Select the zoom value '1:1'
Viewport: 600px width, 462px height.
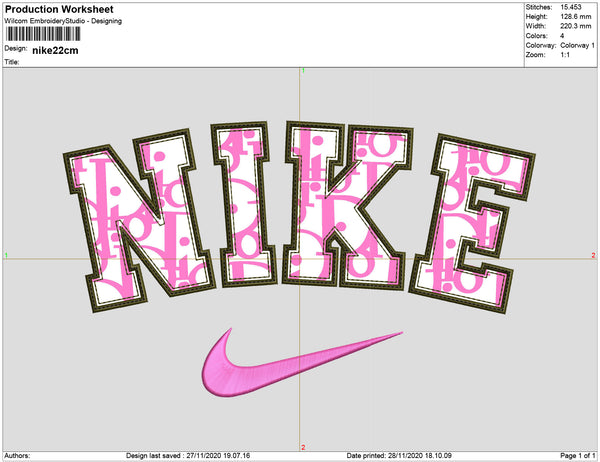point(565,55)
